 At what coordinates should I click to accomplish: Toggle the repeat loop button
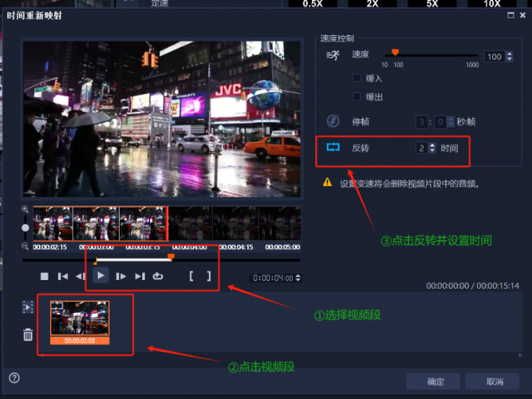157,276
